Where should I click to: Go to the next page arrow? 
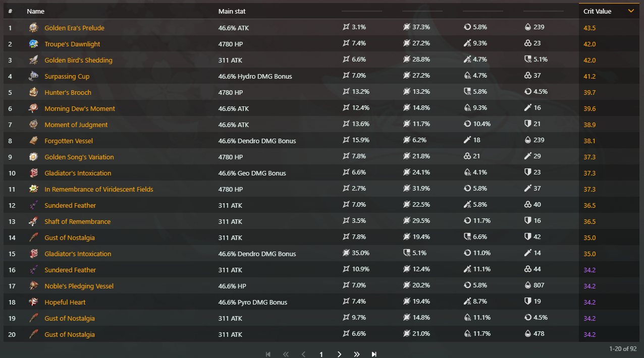[339, 354]
